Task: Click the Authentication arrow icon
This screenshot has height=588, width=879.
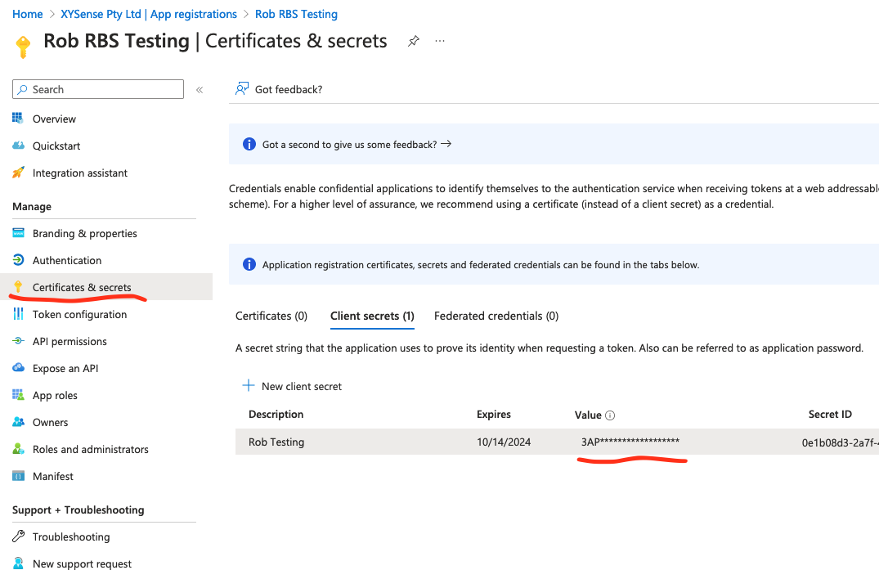Action: coord(18,259)
